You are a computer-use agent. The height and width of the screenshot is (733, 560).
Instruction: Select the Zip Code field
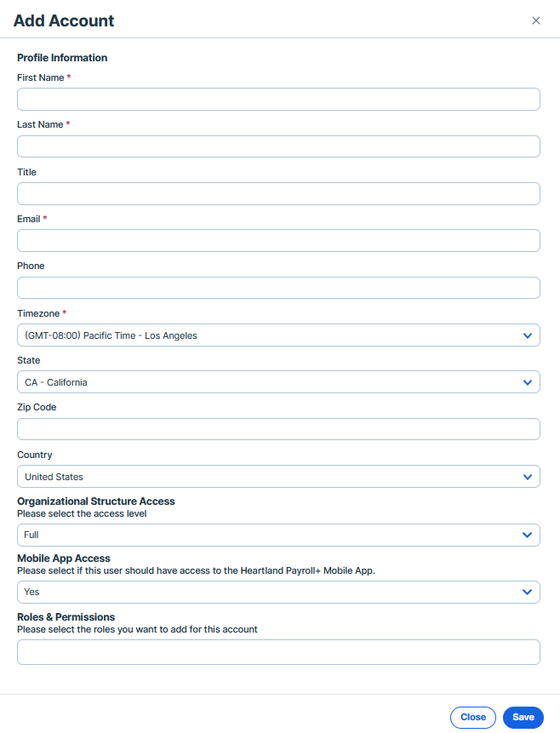pos(278,429)
